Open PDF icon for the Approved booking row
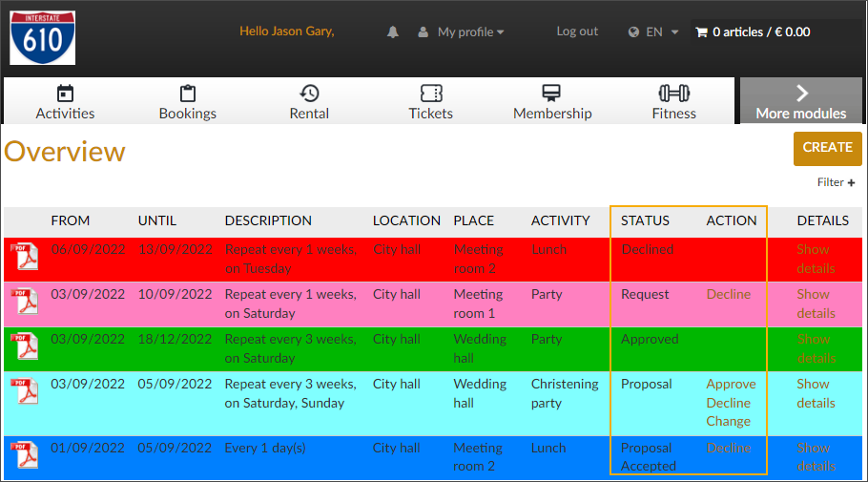 25,347
